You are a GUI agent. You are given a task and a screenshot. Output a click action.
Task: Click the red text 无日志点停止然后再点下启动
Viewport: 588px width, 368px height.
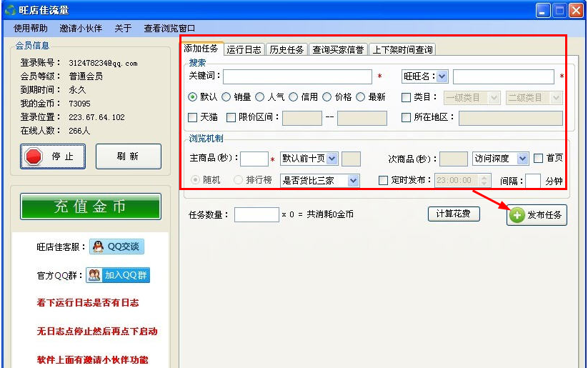click(x=97, y=332)
